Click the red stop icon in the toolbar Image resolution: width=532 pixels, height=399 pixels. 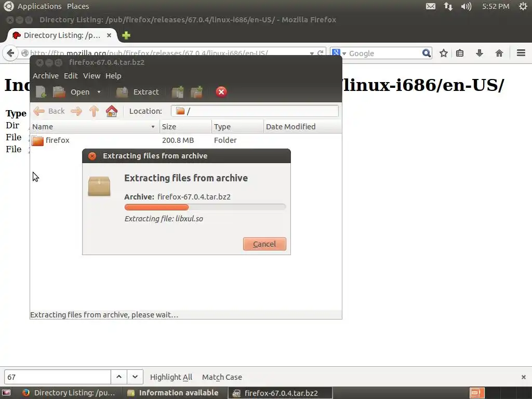[x=221, y=92]
